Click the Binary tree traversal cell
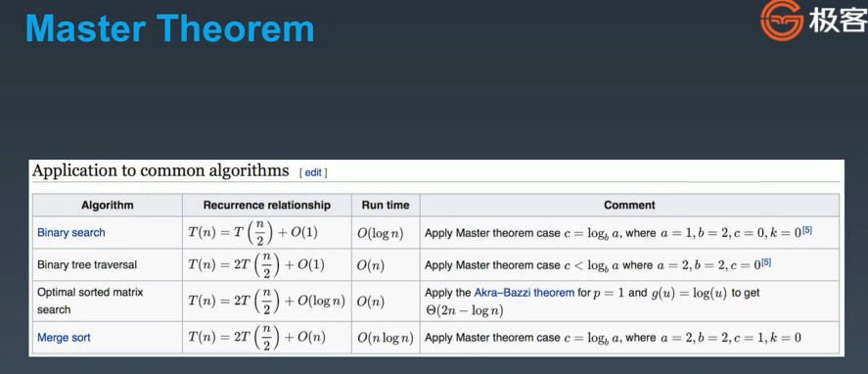868x374 pixels. click(108, 265)
